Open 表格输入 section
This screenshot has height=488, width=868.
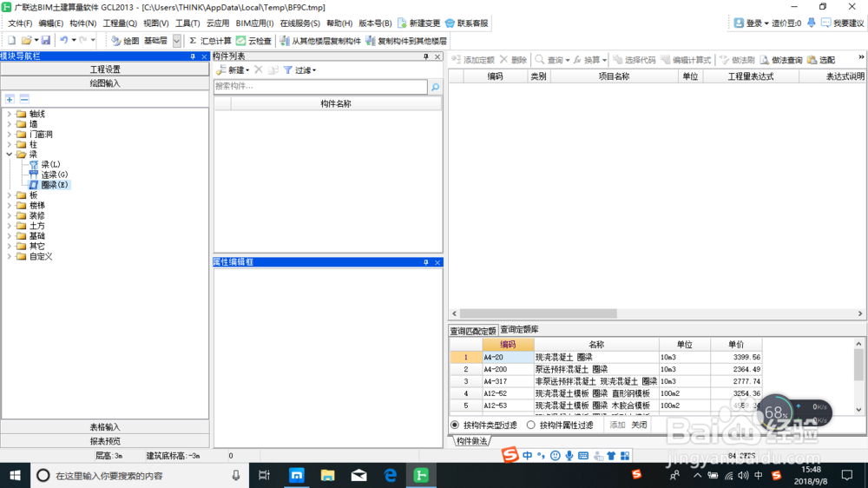105,427
